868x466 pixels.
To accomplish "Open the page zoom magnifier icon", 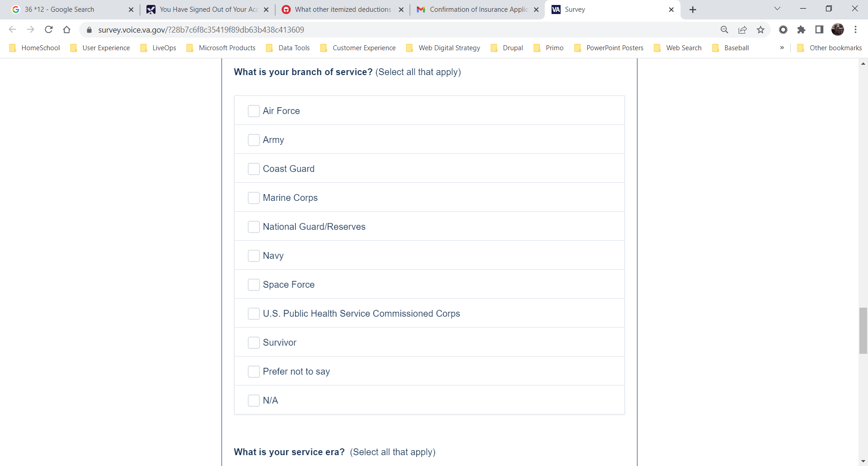I will pyautogui.click(x=724, y=30).
